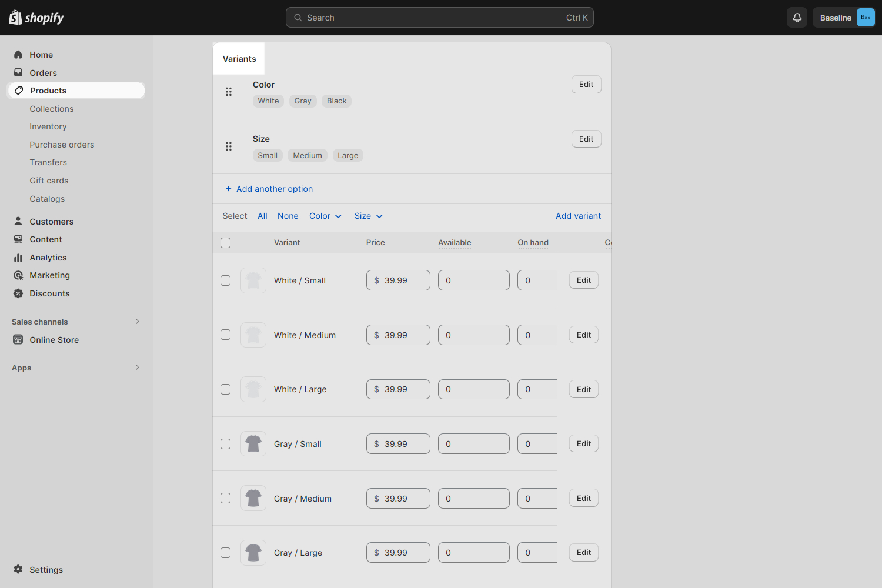Click the Add variant link
882x588 pixels.
(x=578, y=216)
